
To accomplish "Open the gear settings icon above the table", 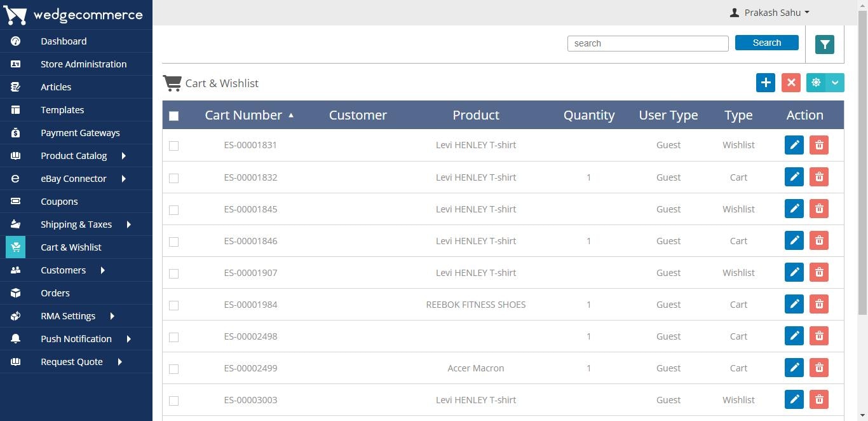I will point(816,83).
